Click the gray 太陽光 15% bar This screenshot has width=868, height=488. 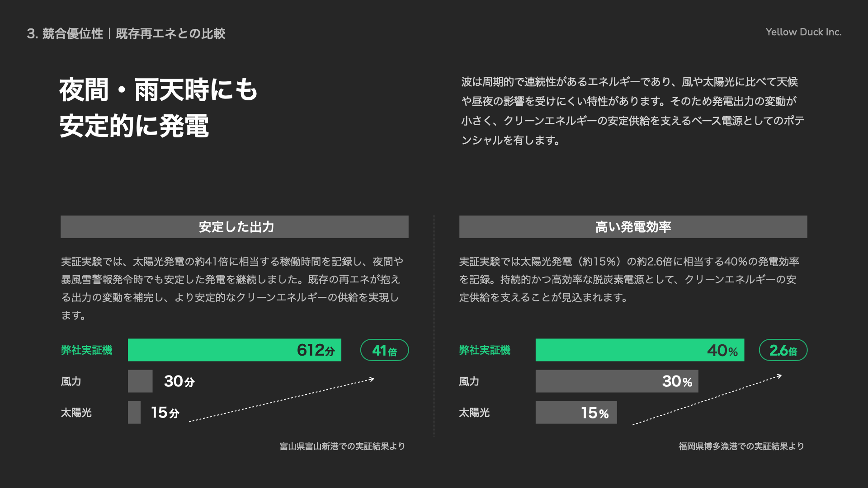click(x=576, y=413)
